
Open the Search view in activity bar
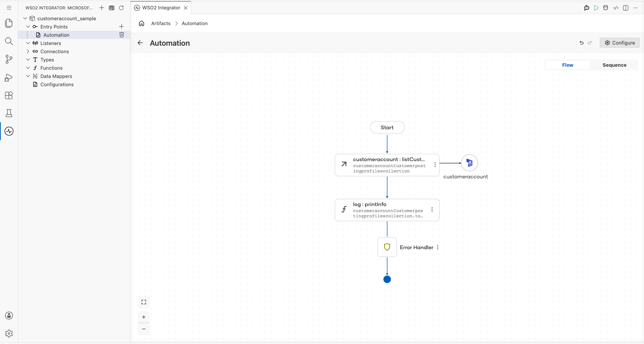(x=9, y=41)
